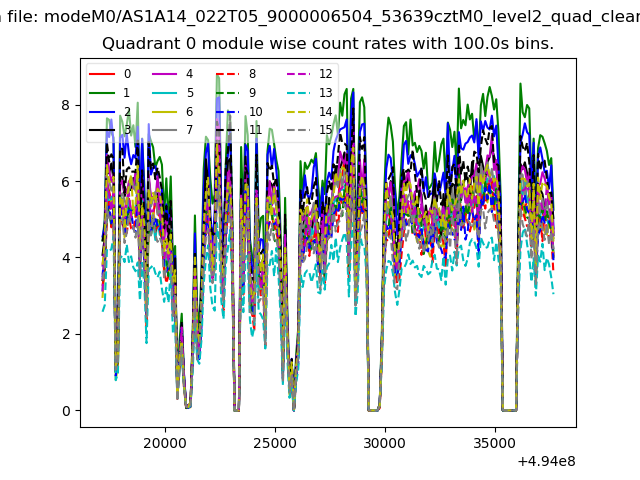Click the y-axis tick label 8
This screenshot has width=640, height=480.
tap(64, 105)
